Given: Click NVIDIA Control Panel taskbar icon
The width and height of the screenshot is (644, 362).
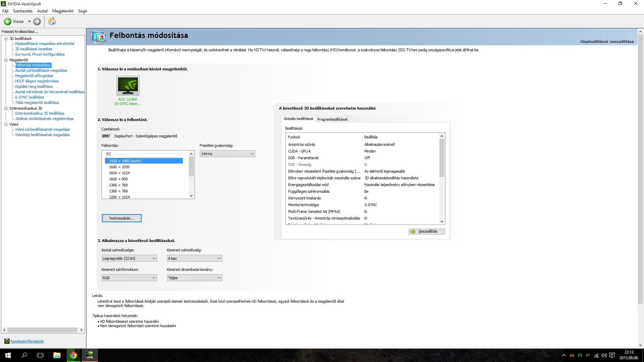Looking at the screenshot, I should (90, 355).
